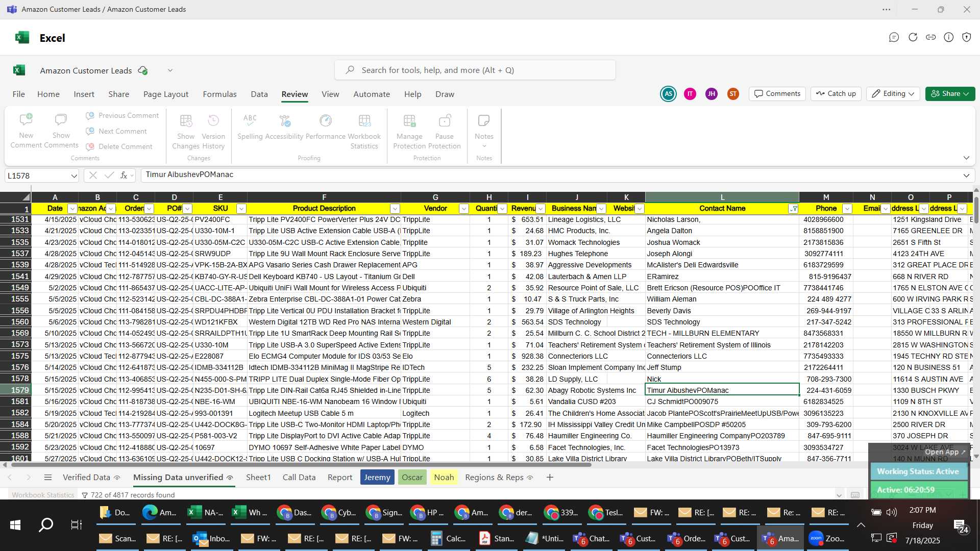The height and width of the screenshot is (551, 980).
Task: Check workbook Performance
Action: coord(326,127)
